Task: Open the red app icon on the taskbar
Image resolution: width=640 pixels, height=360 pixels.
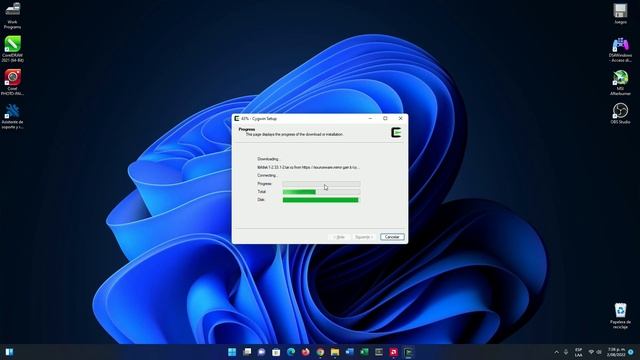Action: [394, 352]
